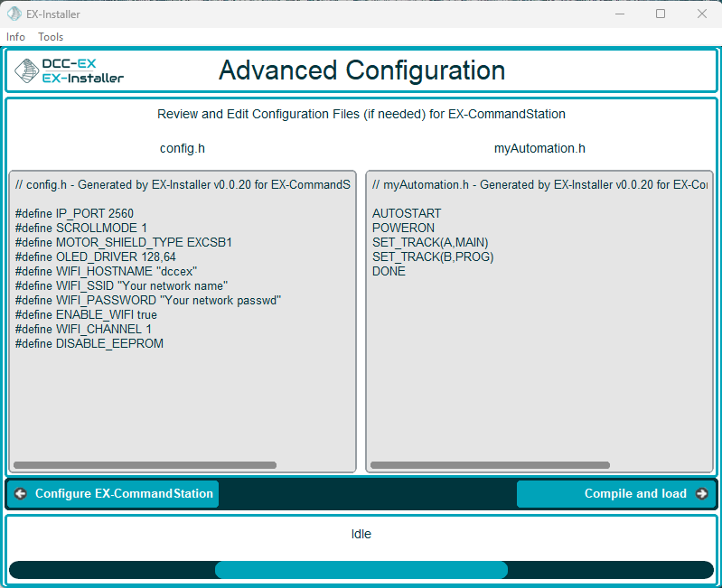Click the 'Idle' status text
Screen dimensions: 722x588
[361, 534]
